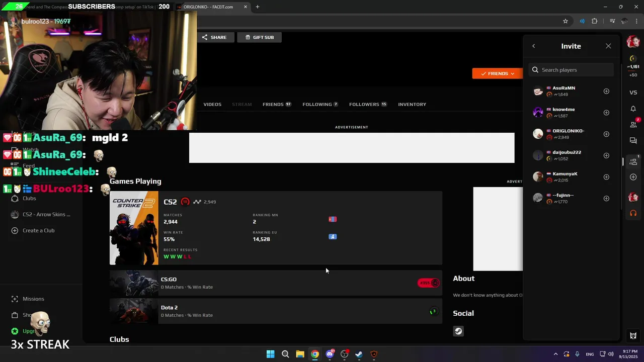644x362 pixels.
Task: Click the GIFT SUB button
Action: (x=260, y=37)
